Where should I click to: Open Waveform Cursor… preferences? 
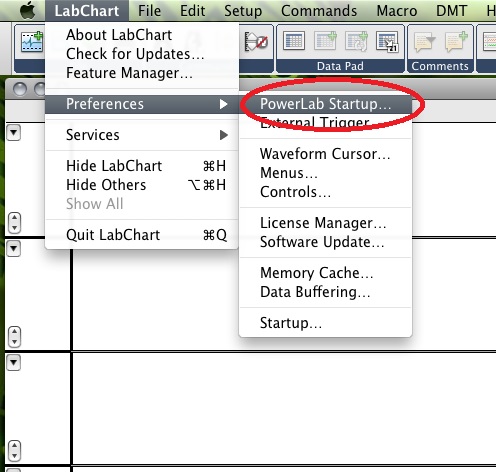pos(326,154)
